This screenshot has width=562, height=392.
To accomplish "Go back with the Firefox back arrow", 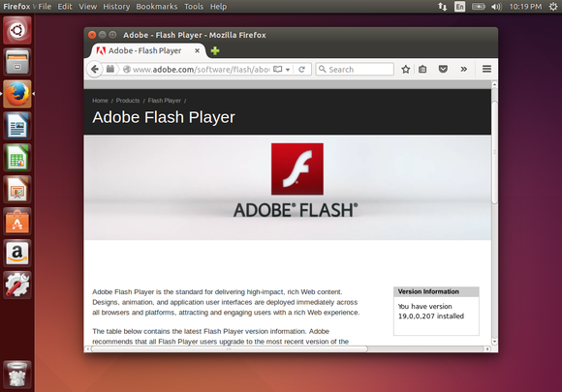I will click(x=95, y=69).
